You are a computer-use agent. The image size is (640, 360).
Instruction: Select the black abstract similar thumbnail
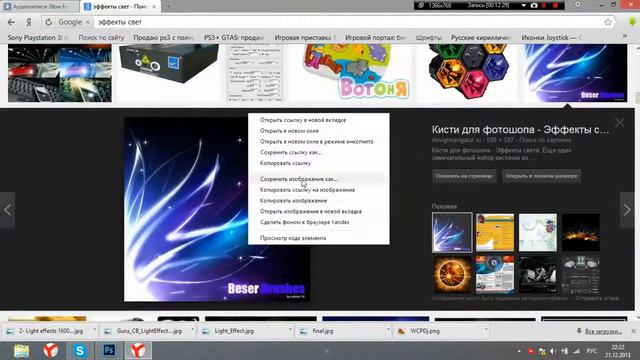[538, 275]
